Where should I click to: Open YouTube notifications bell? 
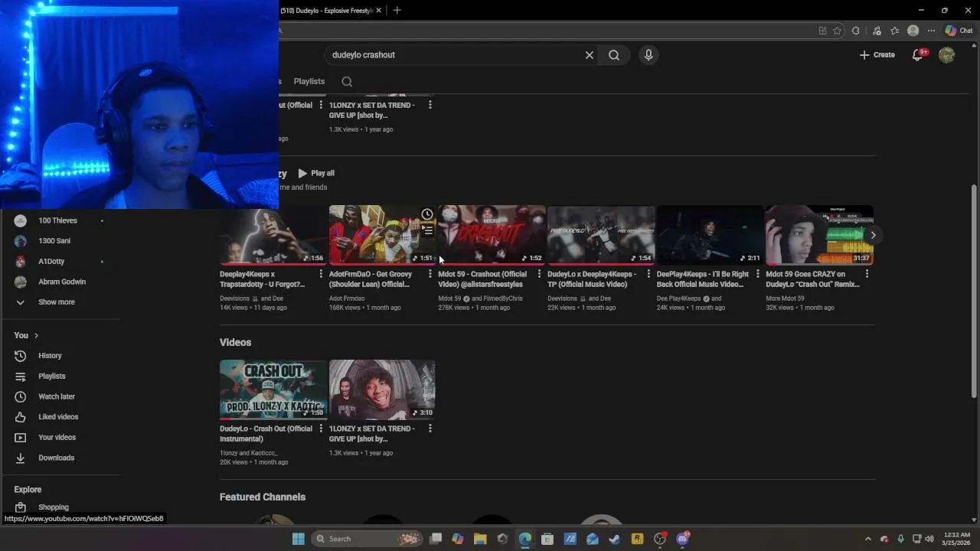[918, 54]
